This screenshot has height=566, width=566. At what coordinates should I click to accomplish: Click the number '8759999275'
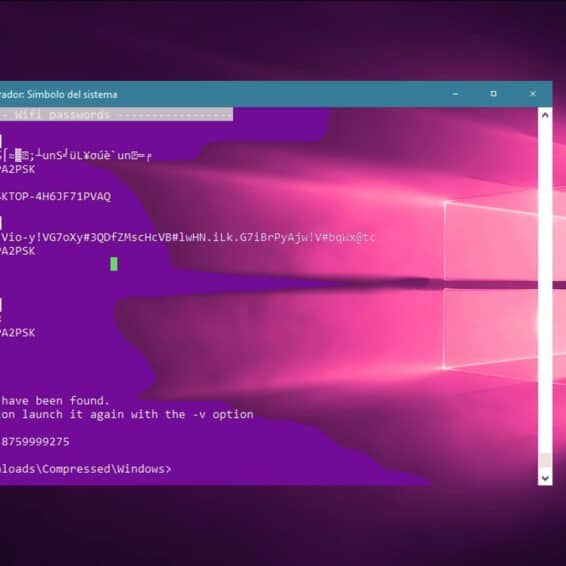[x=35, y=441]
